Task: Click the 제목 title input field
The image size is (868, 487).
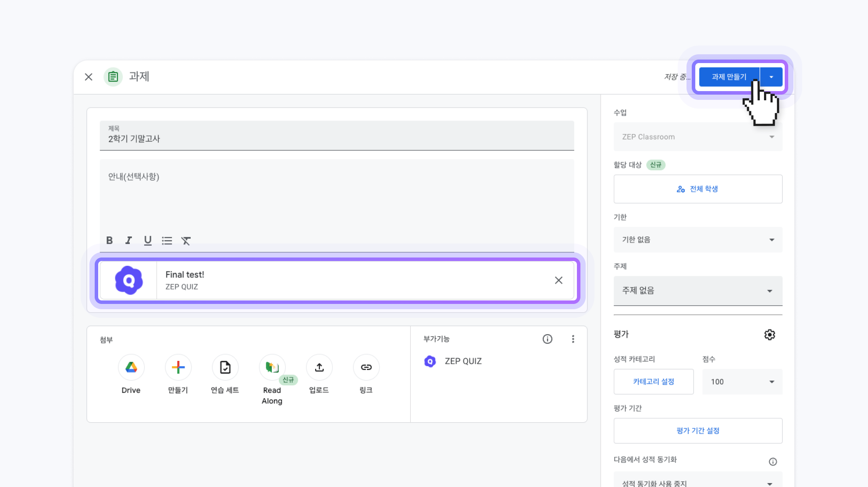Action: click(x=336, y=139)
